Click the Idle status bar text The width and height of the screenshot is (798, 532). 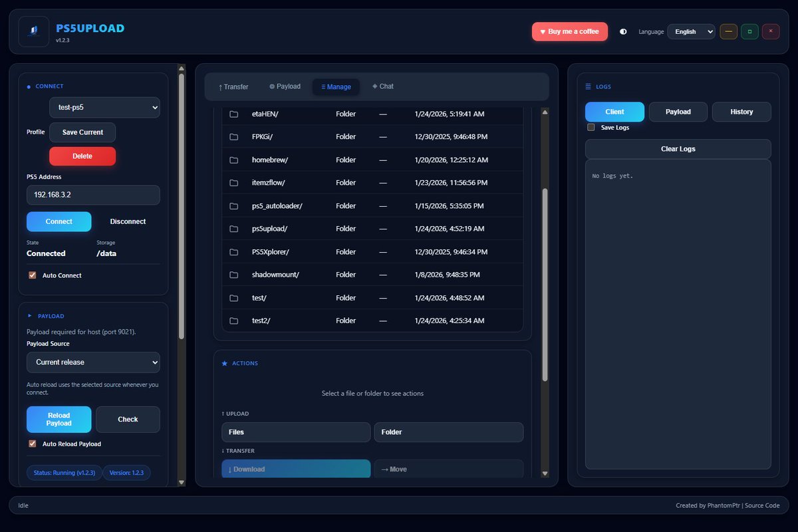click(23, 505)
